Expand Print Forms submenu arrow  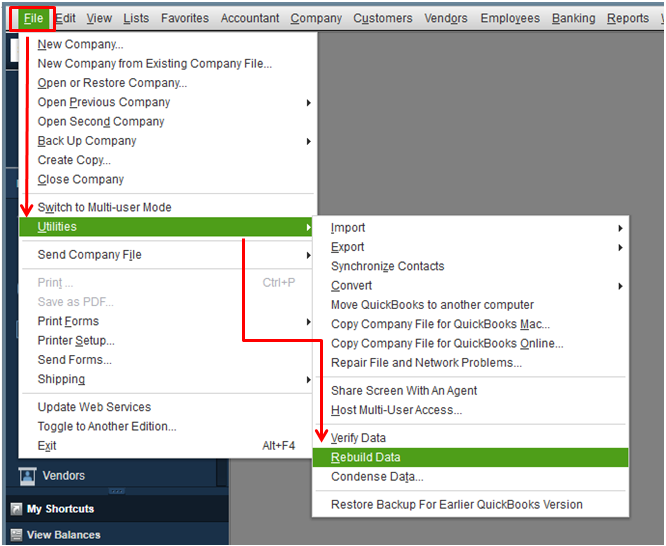tap(309, 322)
